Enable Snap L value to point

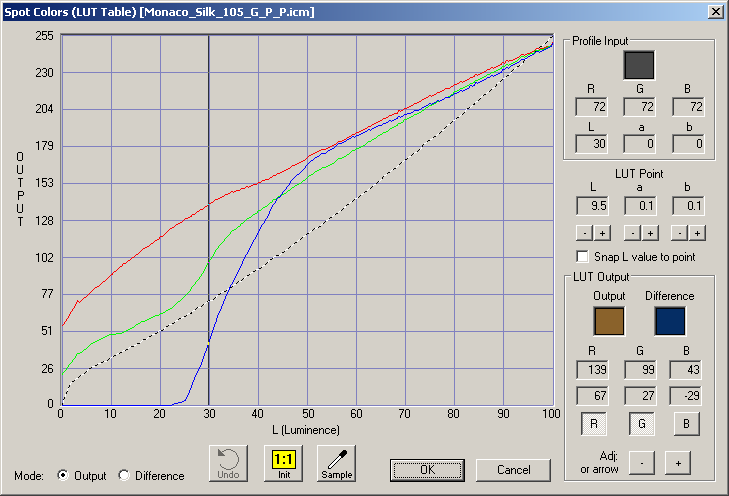[582, 257]
